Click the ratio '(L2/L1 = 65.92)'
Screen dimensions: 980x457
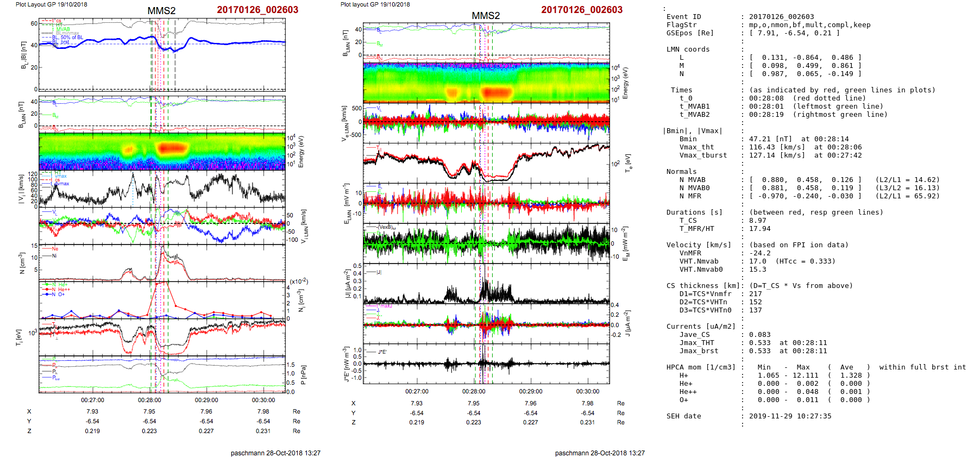(x=907, y=196)
